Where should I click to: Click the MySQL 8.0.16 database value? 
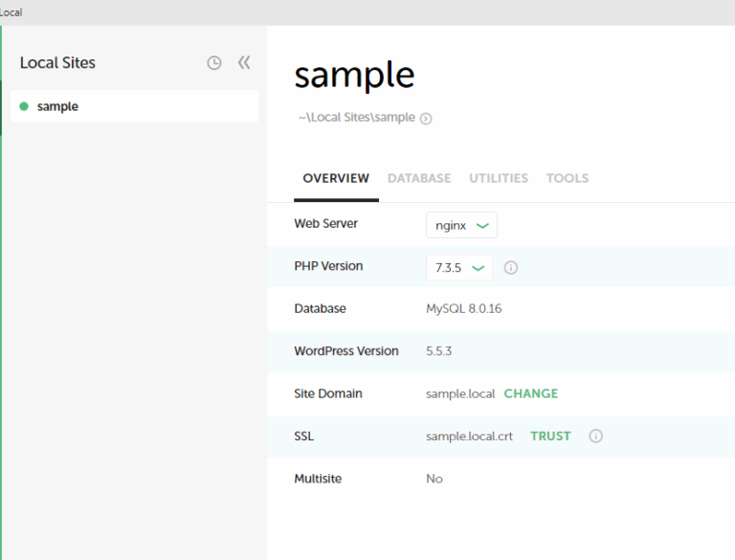pyautogui.click(x=464, y=309)
